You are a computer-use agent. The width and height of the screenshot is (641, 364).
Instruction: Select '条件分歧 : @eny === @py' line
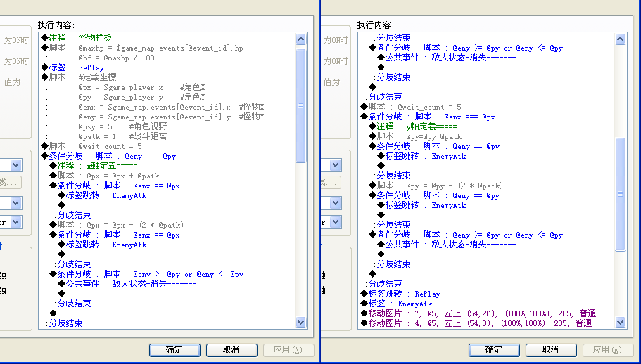108,156
